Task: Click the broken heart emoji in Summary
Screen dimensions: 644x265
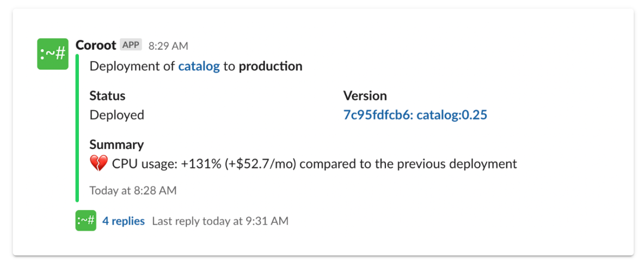Action: (x=99, y=164)
